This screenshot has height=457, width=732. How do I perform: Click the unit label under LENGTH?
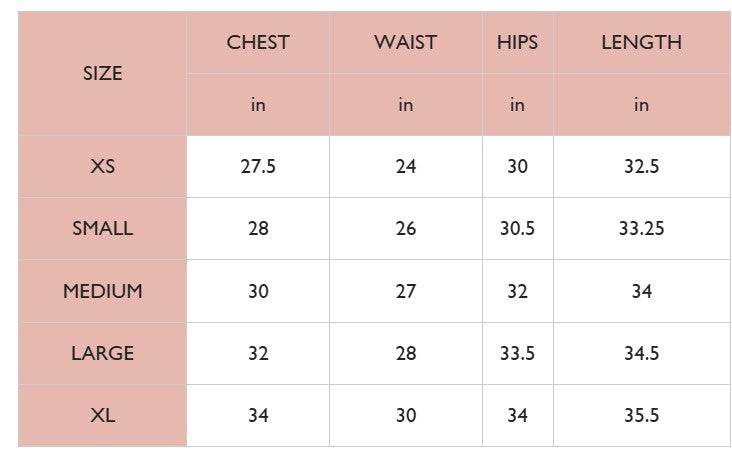(x=641, y=104)
